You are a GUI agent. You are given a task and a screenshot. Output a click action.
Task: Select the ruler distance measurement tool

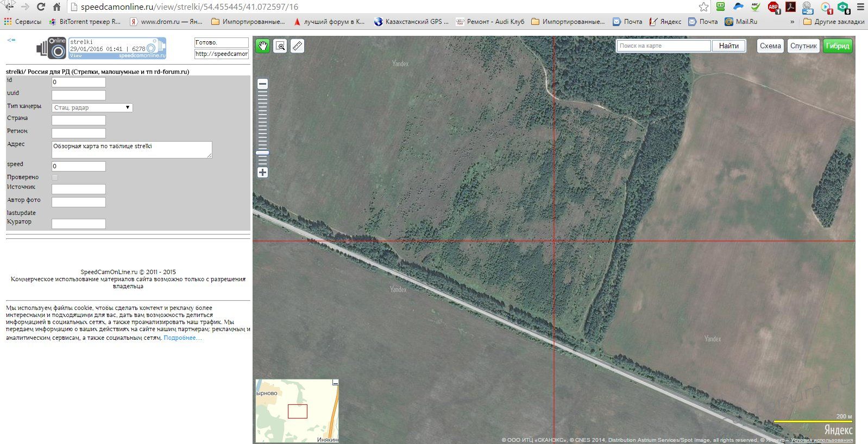point(297,46)
